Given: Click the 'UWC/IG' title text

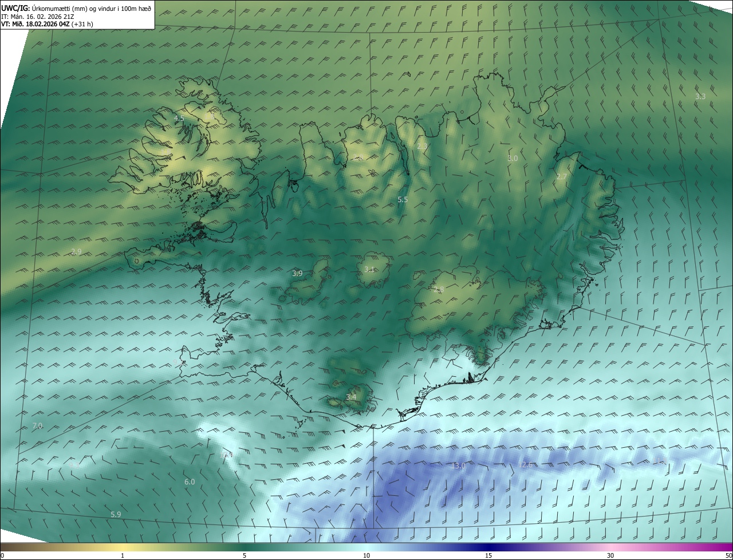Looking at the screenshot, I should click(x=15, y=8).
